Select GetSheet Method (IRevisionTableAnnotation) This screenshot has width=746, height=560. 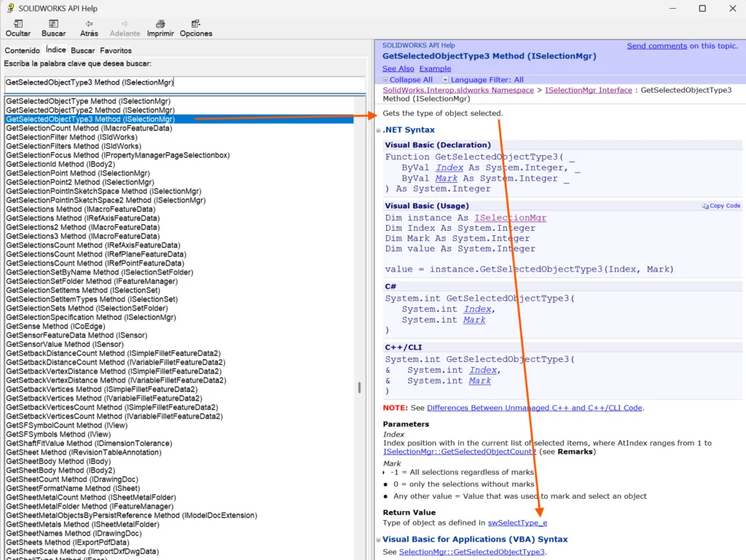coord(84,452)
